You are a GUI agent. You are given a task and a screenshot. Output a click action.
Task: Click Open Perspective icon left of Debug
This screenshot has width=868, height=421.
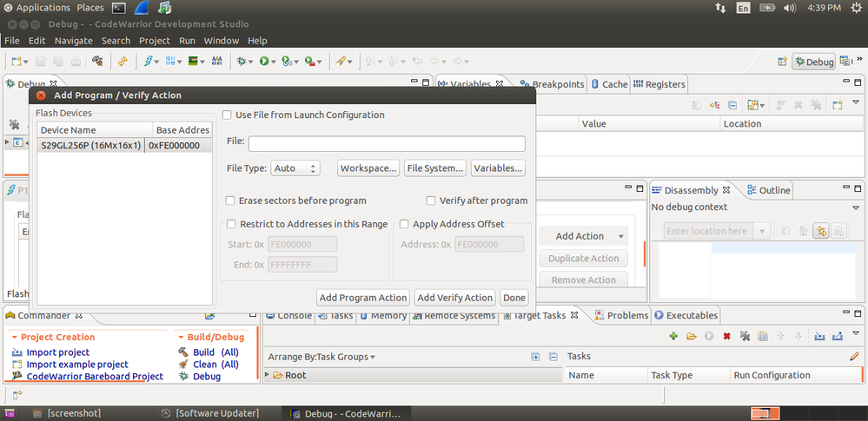[782, 62]
